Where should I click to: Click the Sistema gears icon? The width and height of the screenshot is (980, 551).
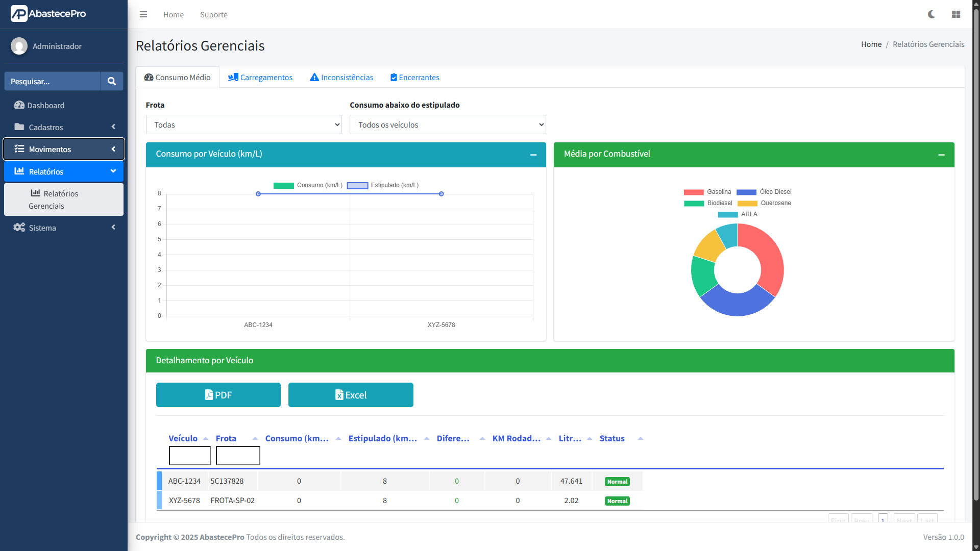coord(19,228)
